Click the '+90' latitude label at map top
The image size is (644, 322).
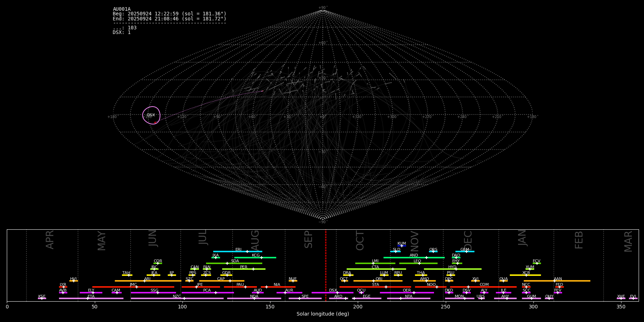click(322, 8)
